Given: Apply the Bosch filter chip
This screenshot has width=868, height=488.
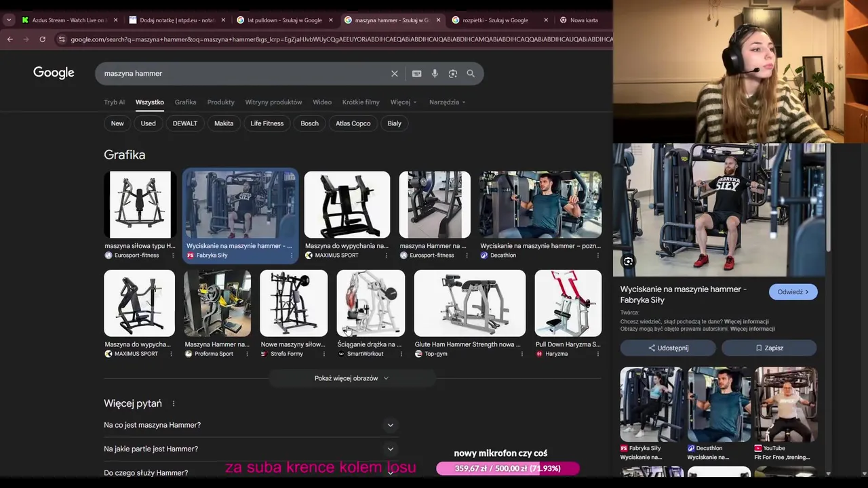Looking at the screenshot, I should (309, 123).
